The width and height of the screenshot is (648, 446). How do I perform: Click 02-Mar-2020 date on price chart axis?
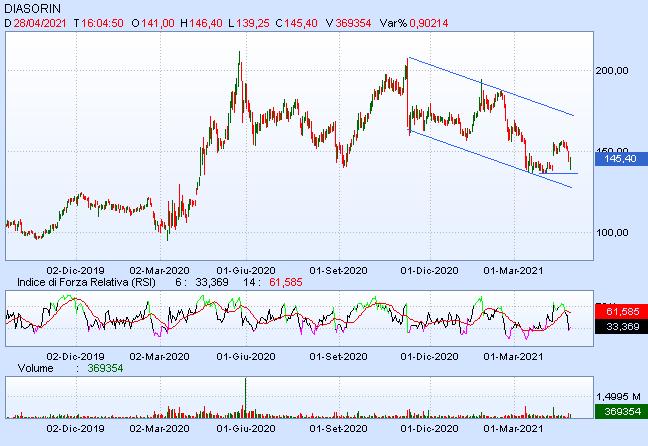point(160,271)
